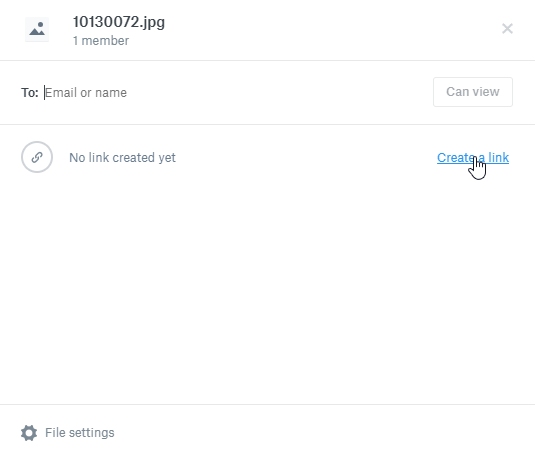
Task: Click the member count under the filename
Action: 101,41
